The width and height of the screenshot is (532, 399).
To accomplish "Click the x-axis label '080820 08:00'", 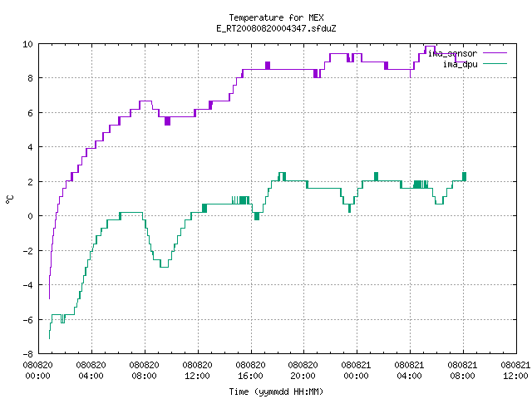I will click(144, 371).
